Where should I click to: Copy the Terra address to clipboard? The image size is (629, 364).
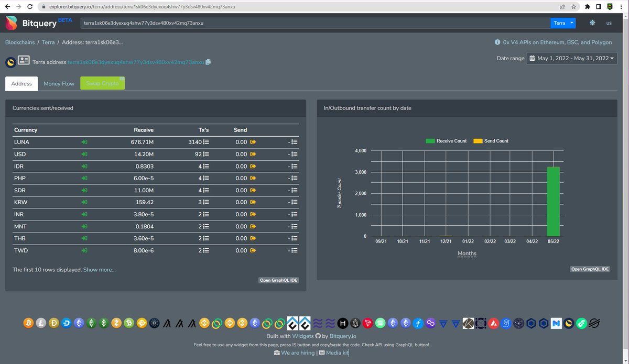coord(208,62)
